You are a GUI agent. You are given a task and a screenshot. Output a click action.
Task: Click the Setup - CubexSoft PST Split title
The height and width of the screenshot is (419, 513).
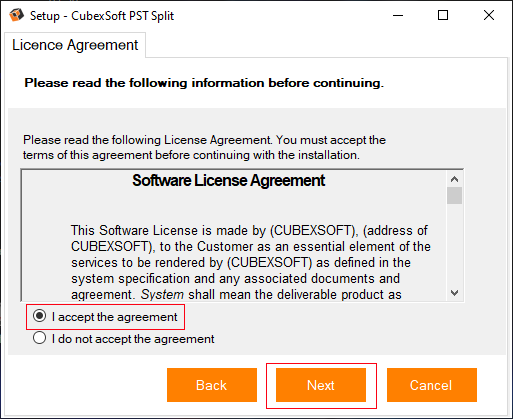tap(102, 16)
